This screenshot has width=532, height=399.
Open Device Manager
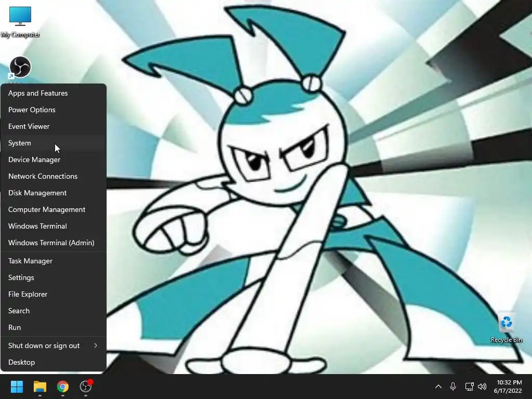pyautogui.click(x=54, y=159)
